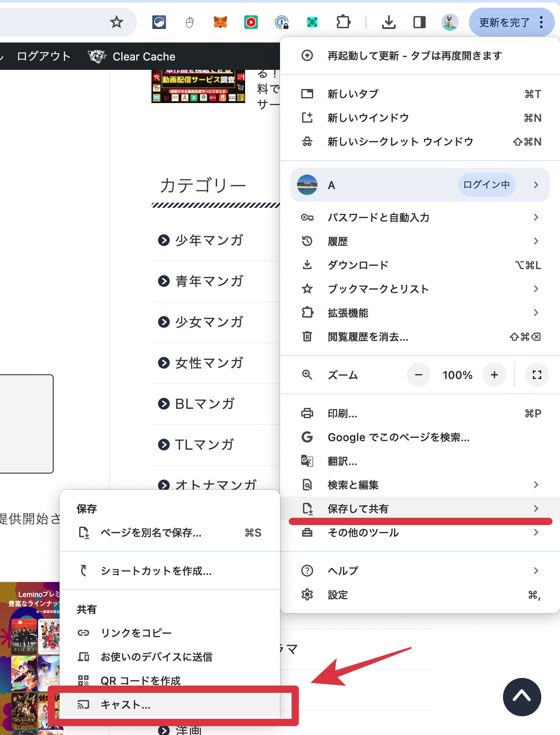Screen dimensions: 560x735
Task: Choose 新しいシークレット ウインドウ
Action: [400, 142]
